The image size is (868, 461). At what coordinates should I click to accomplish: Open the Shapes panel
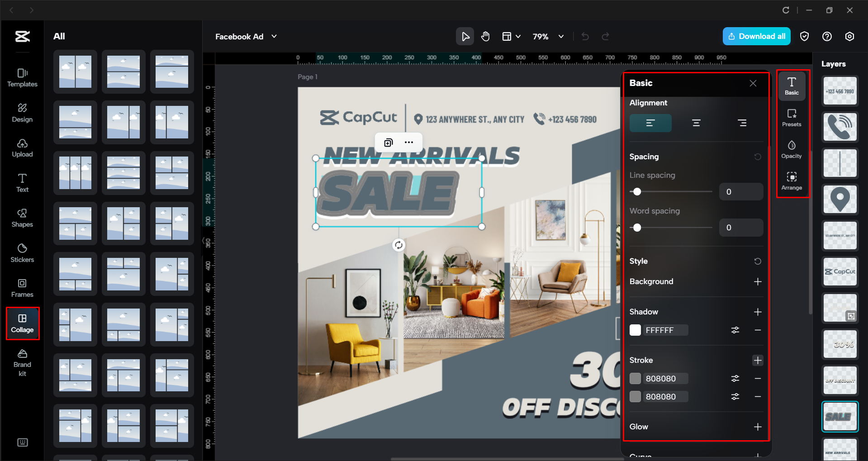coord(22,218)
